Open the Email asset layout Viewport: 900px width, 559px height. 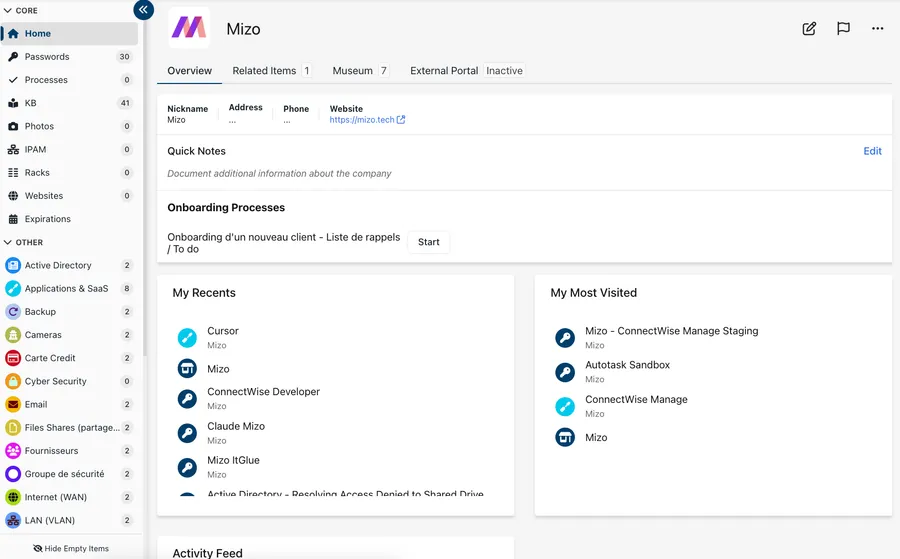(69, 405)
